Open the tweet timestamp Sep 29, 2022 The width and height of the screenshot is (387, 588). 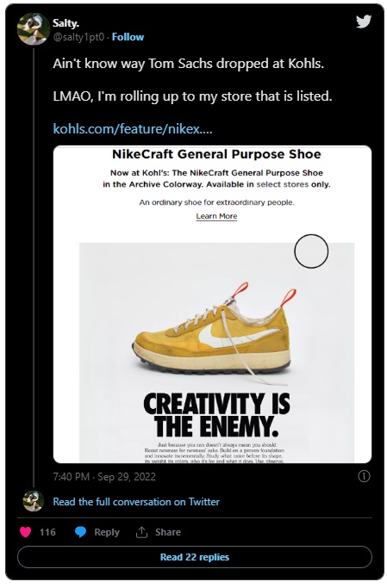[x=104, y=477]
